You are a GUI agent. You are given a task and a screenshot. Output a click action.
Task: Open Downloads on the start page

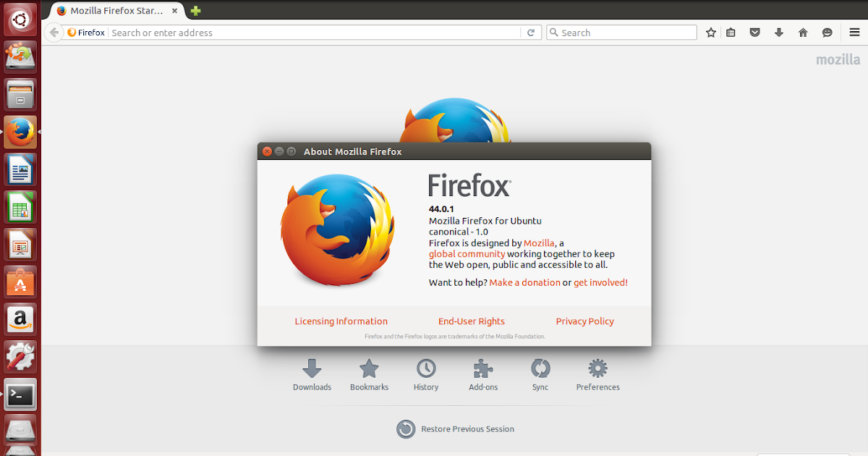[x=312, y=375]
